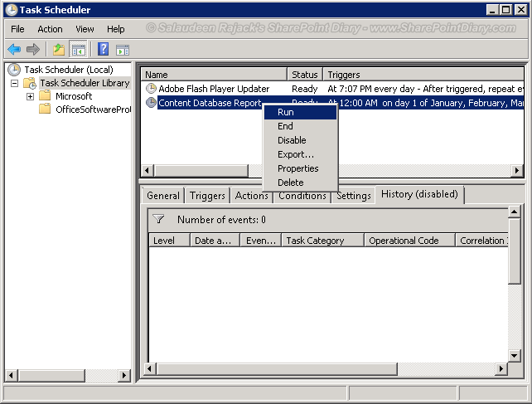Image resolution: width=532 pixels, height=404 pixels.
Task: Collapse the Task Scheduler Library node
Action: click(x=14, y=83)
